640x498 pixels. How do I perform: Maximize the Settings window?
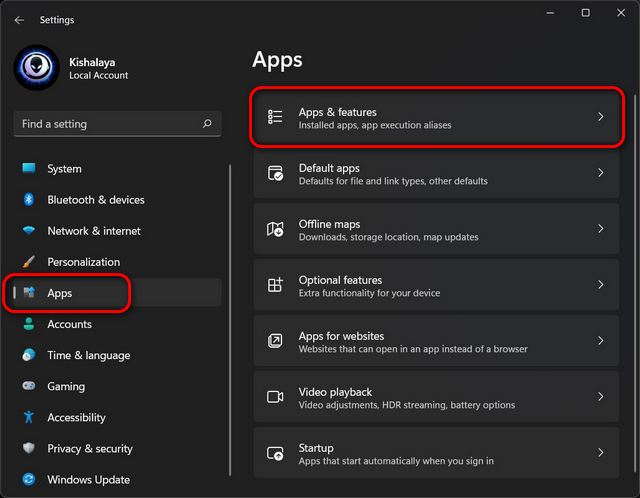pos(586,13)
